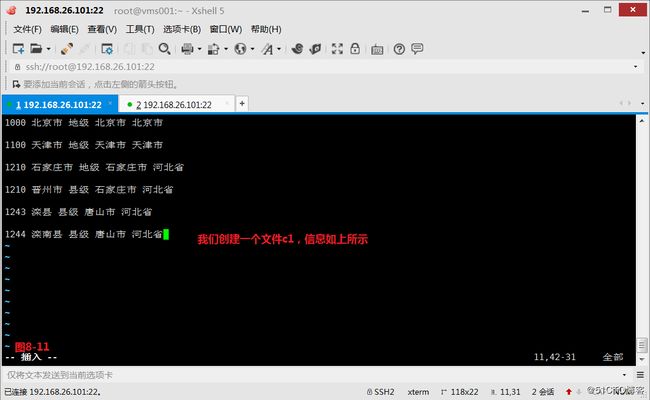Expand the compose bar target dropdown arrow
650x400 pixels.
point(624,375)
